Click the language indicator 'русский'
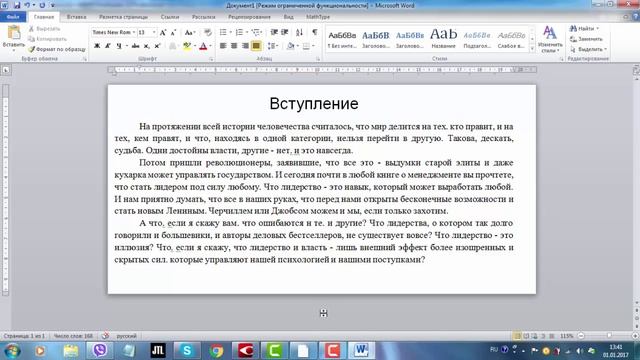The width and height of the screenshot is (640, 360). coord(127,336)
